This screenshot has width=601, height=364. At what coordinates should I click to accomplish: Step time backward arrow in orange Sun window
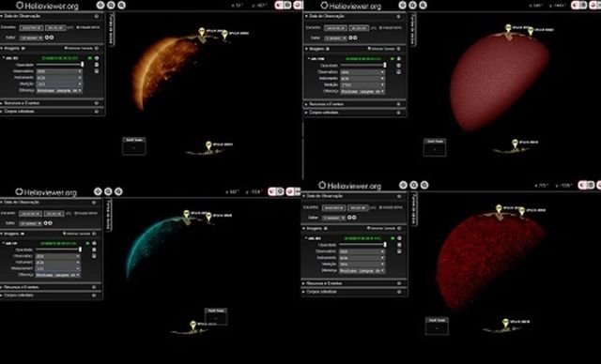point(46,38)
